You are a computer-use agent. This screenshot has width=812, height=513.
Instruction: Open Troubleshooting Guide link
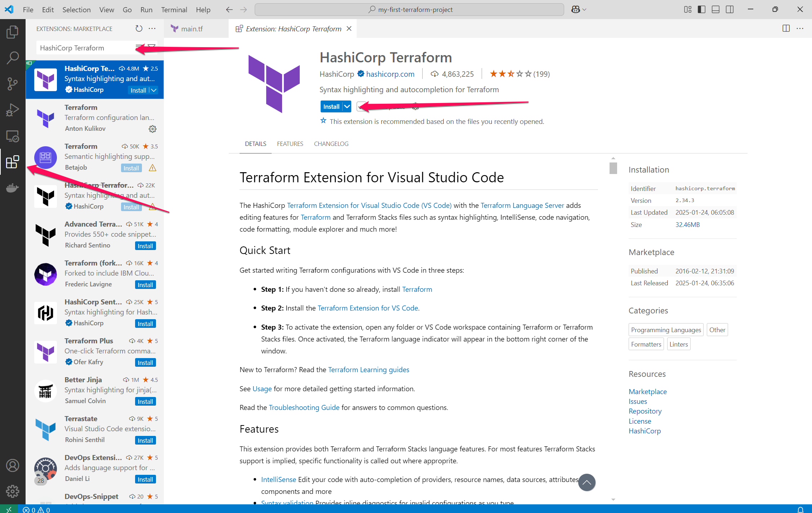304,407
